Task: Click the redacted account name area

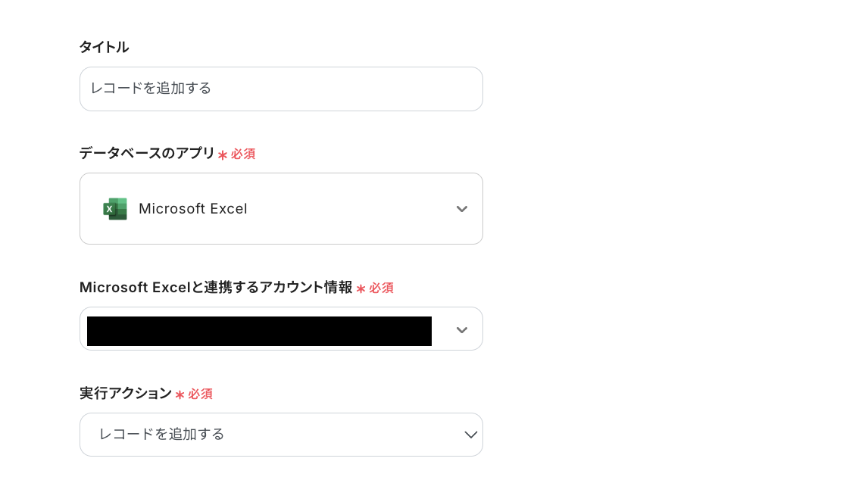Action: 258,331
